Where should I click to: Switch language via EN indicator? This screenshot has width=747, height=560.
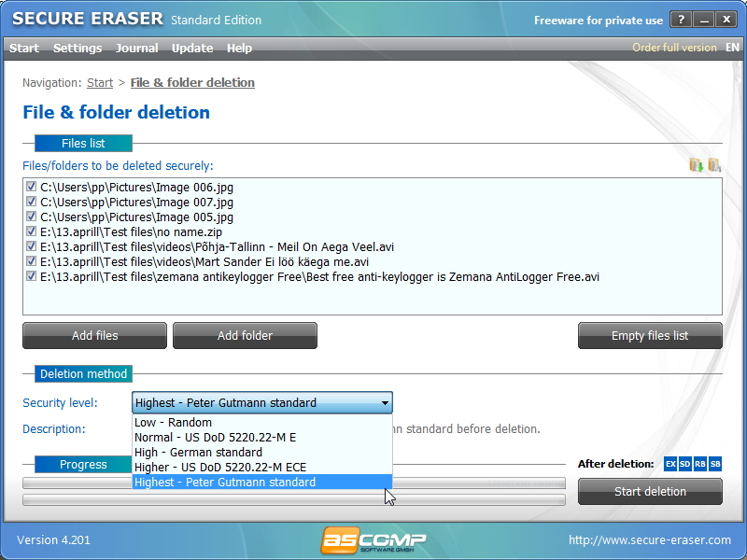pos(732,48)
